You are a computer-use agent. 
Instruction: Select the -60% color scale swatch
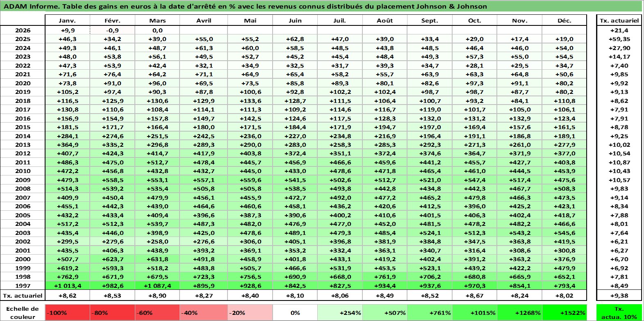click(x=157, y=312)
